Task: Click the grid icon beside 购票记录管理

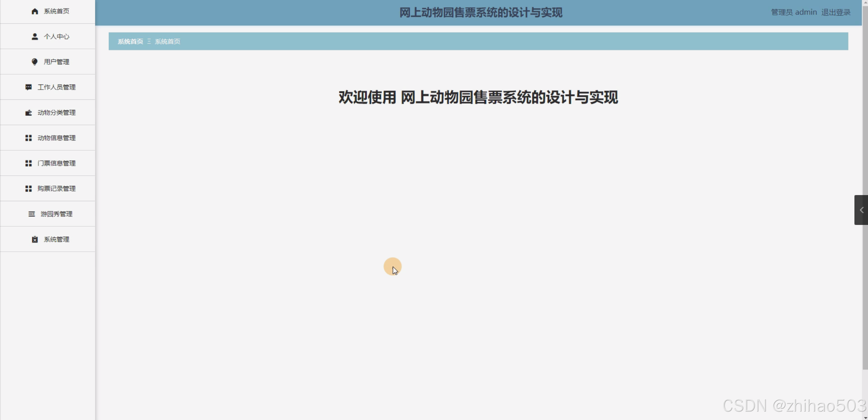Action: click(29, 189)
